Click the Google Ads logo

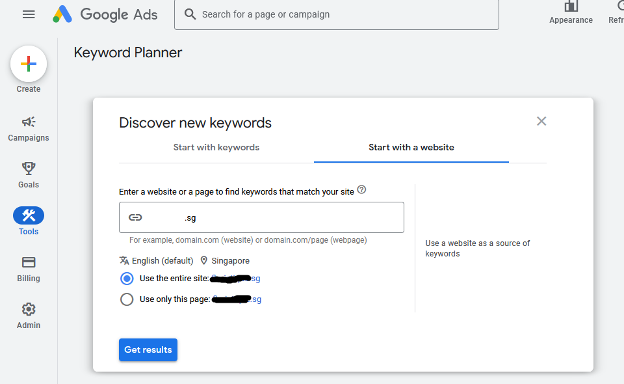point(105,14)
